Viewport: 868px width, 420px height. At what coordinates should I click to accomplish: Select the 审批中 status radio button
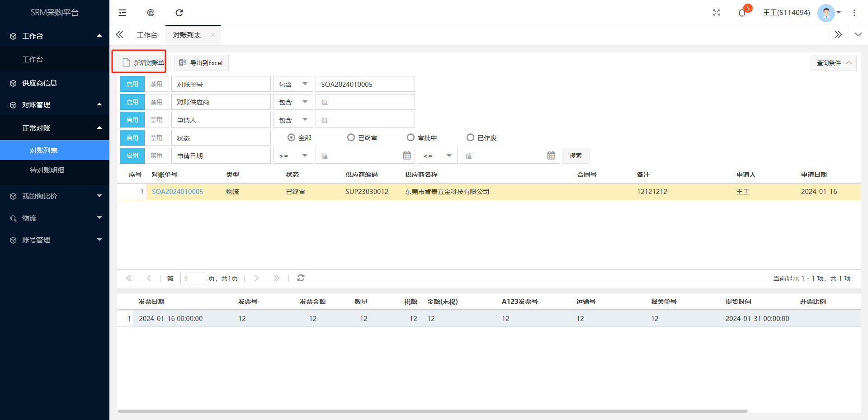click(410, 137)
